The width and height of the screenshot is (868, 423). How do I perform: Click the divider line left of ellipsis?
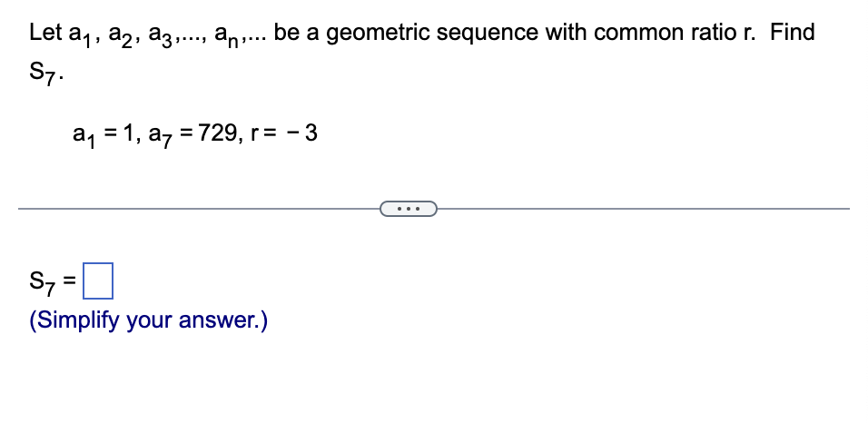click(199, 209)
